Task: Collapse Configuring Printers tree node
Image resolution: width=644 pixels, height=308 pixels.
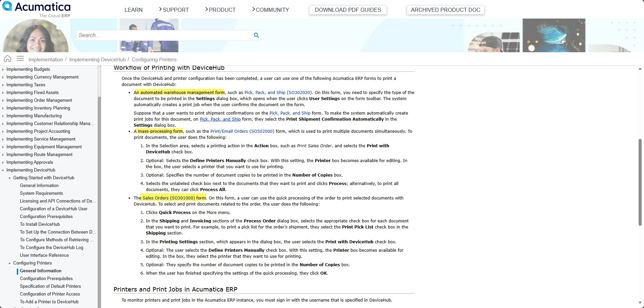Action: click(9, 263)
